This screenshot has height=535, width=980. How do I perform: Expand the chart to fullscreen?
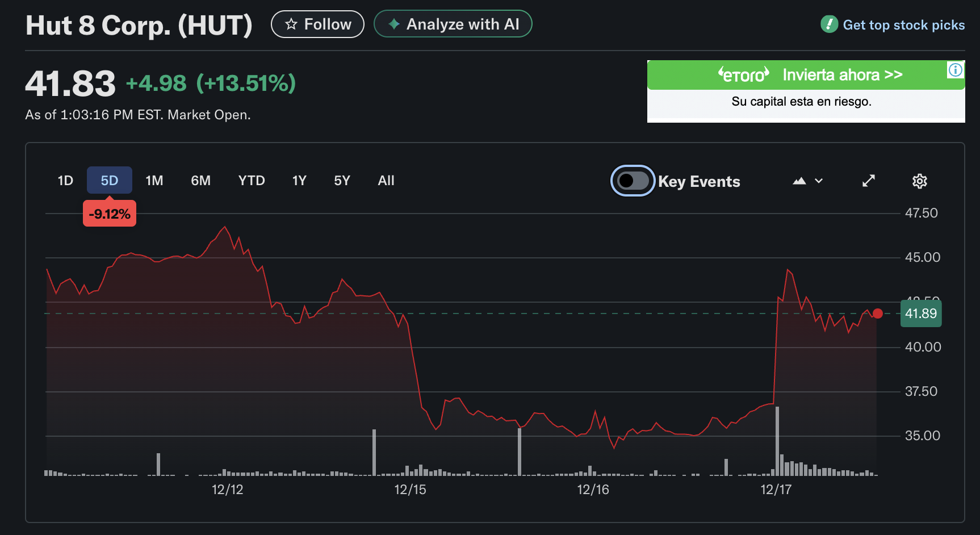pos(868,181)
